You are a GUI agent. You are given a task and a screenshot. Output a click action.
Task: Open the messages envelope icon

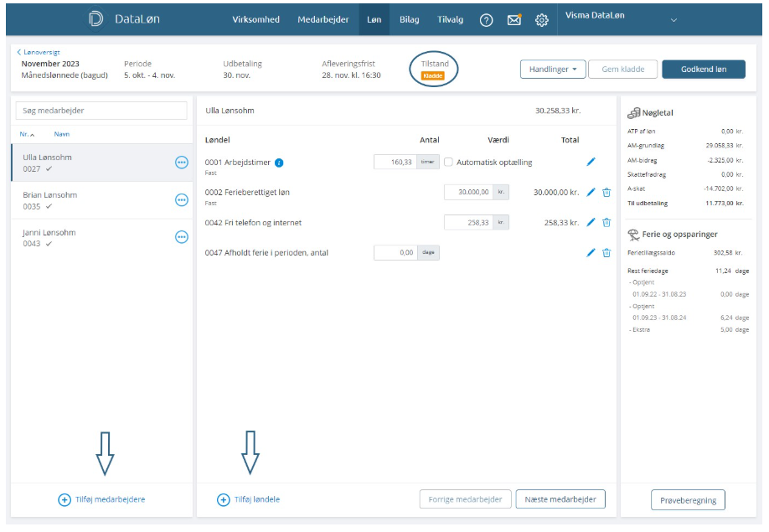(x=514, y=20)
